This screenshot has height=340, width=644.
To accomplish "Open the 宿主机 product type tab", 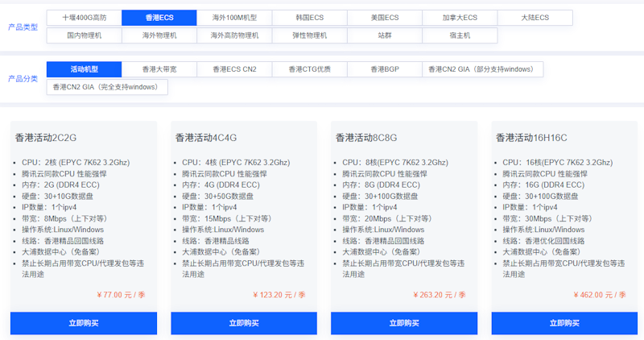I will point(460,35).
